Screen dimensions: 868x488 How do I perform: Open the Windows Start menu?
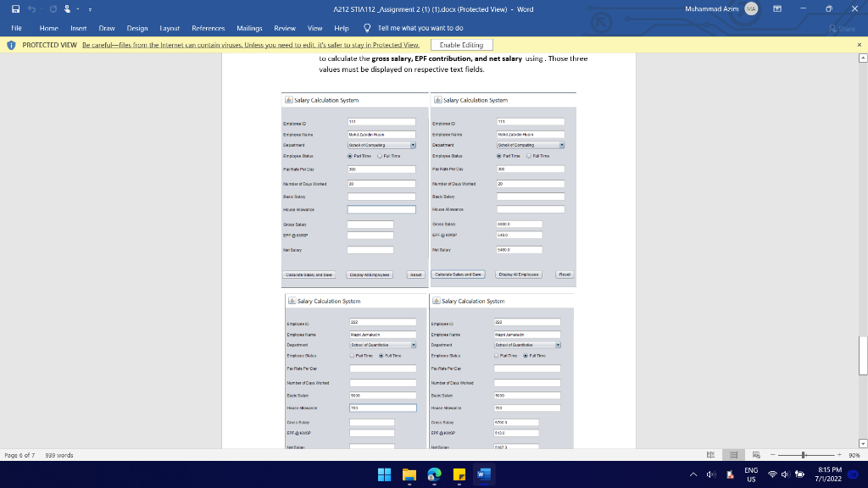[x=384, y=474]
